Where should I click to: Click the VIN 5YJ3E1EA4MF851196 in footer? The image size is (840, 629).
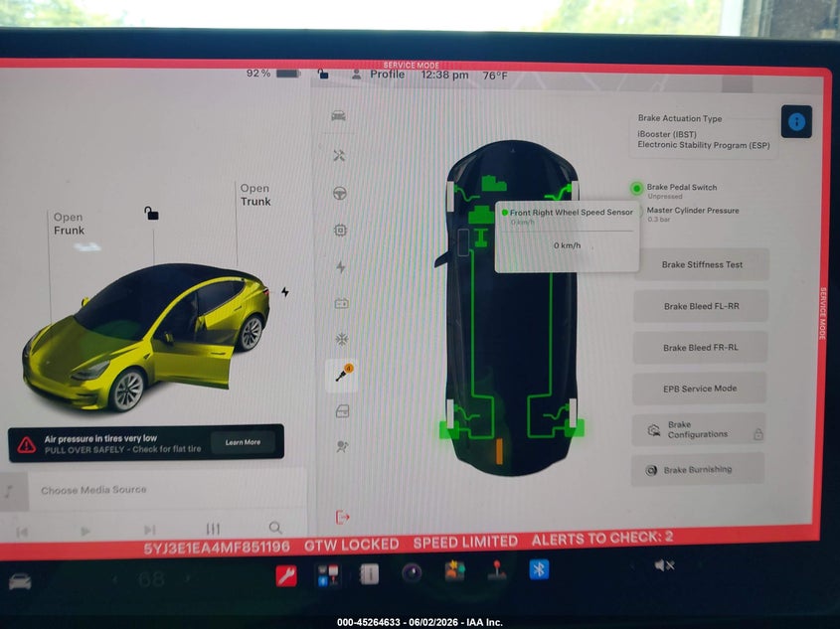click(x=217, y=548)
